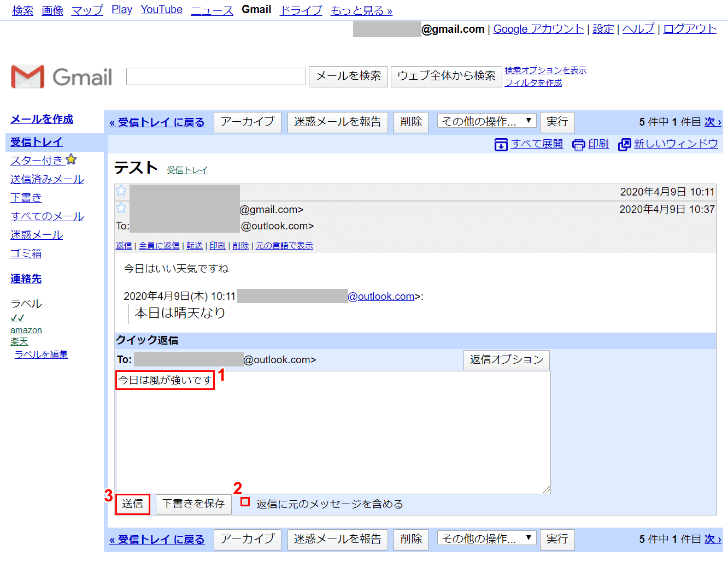
Task: Click inside the quick reply text area
Action: 333,433
